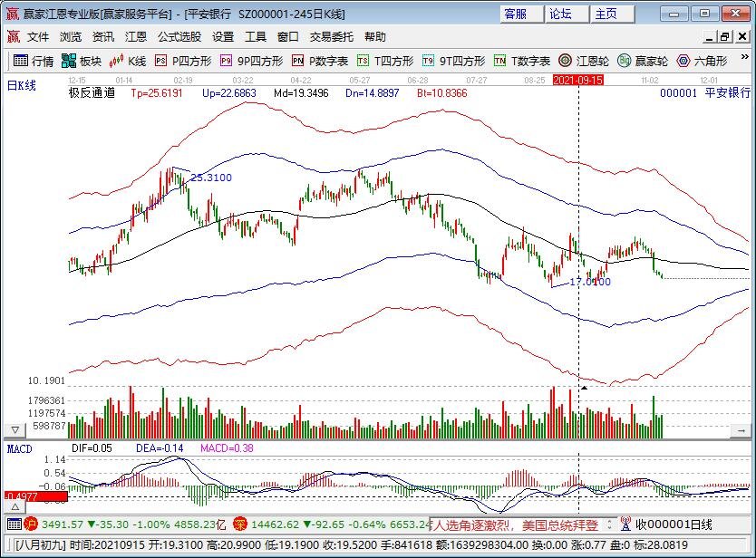Screen dimensions: 756x558
Task: Open the 9P四方形 tool
Action: tap(250, 61)
